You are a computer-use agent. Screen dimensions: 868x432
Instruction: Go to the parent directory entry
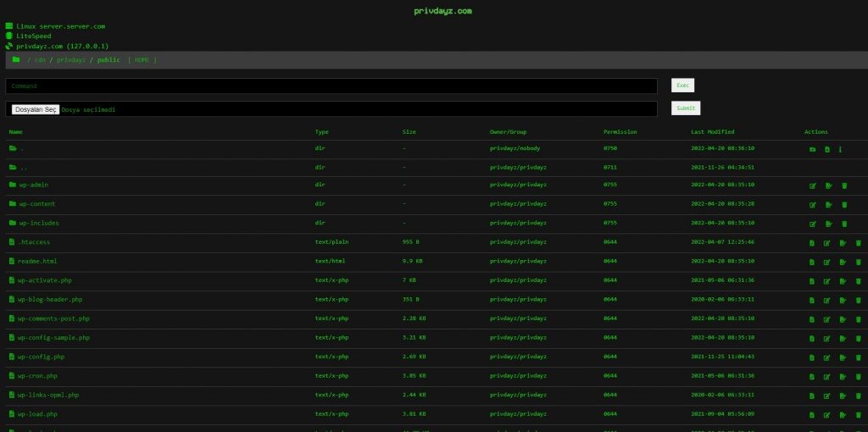click(x=24, y=167)
